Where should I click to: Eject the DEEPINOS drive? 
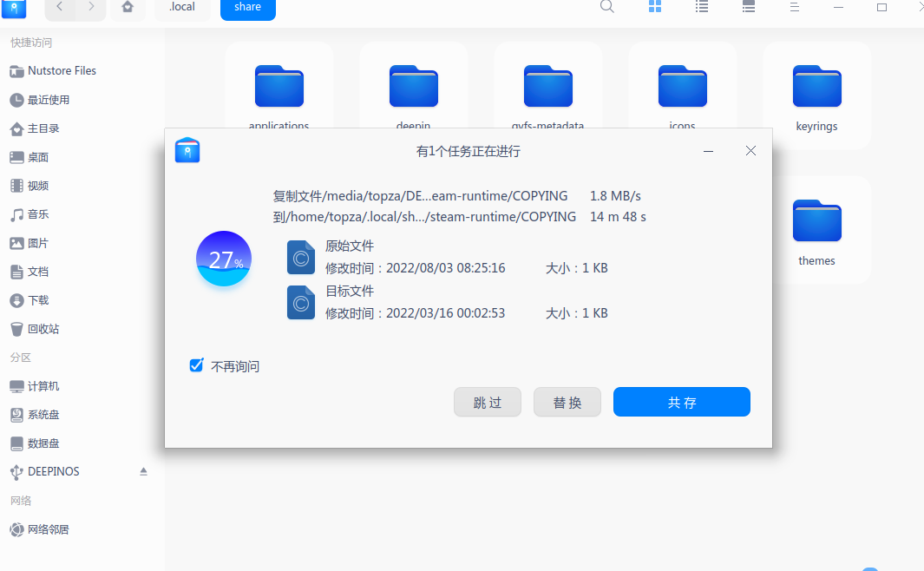coord(143,471)
